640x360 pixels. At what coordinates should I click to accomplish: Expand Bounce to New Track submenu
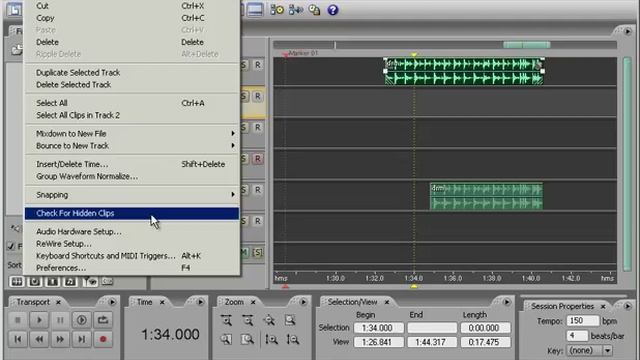click(132, 146)
